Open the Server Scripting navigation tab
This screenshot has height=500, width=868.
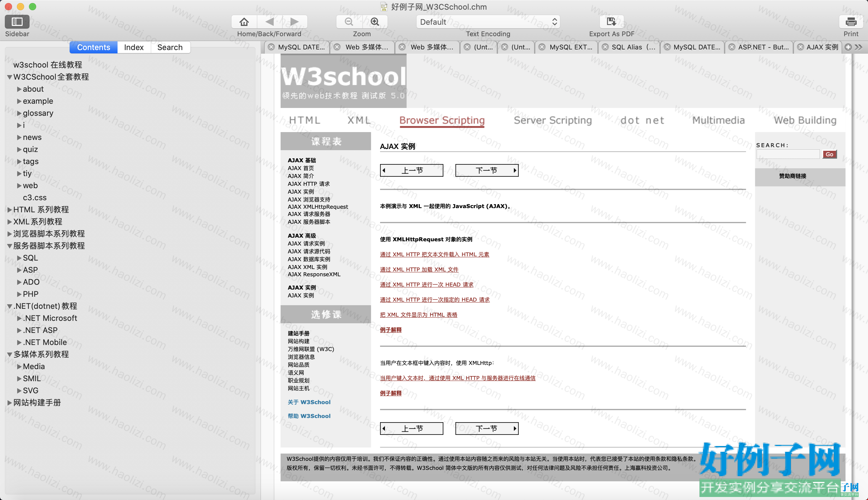(x=553, y=120)
